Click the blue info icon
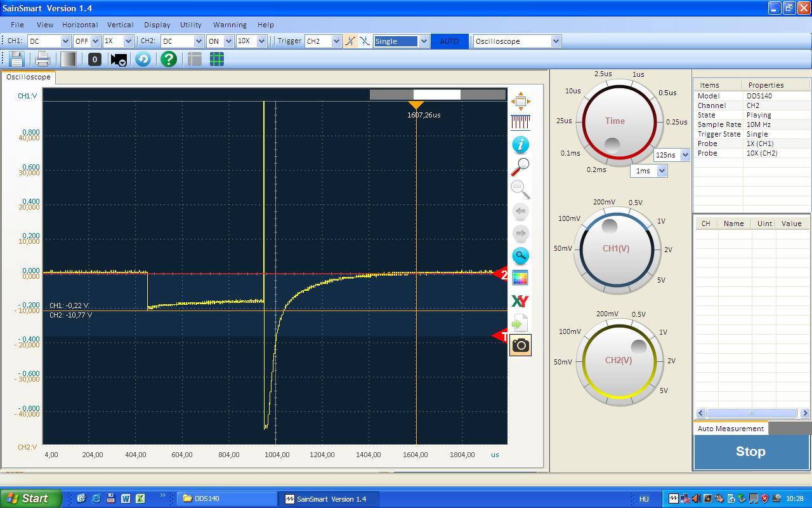This screenshot has width=812, height=508. pos(520,144)
